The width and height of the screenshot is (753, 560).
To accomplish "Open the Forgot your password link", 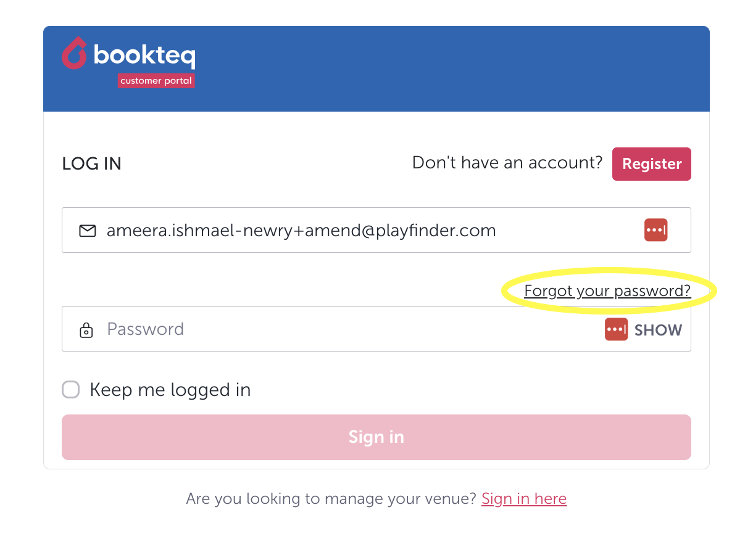I will point(607,291).
